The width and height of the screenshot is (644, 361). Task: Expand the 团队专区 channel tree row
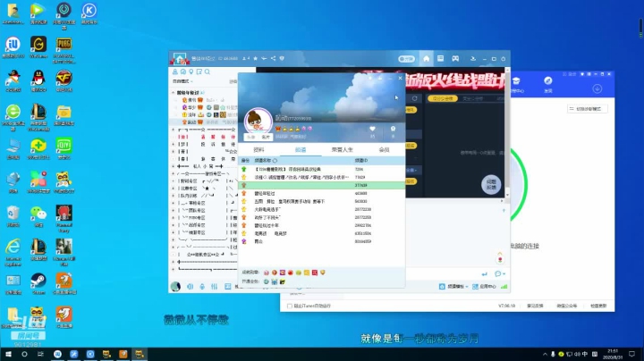click(173, 211)
